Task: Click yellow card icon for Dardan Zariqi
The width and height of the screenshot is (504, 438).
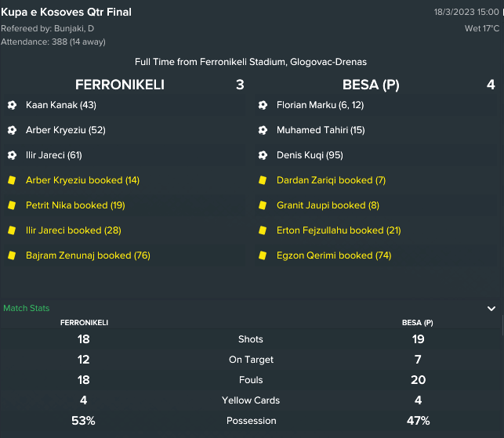Action: pyautogui.click(x=263, y=180)
